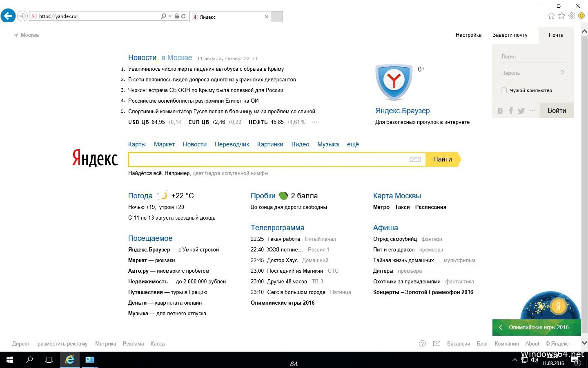Image resolution: width=588 pixels, height=368 pixels.
Task: Click the smiley feedback icon
Action: (x=581, y=16)
